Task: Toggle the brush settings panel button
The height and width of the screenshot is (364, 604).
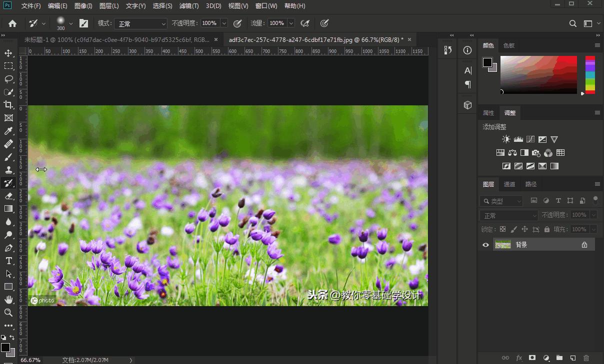Action: point(84,23)
